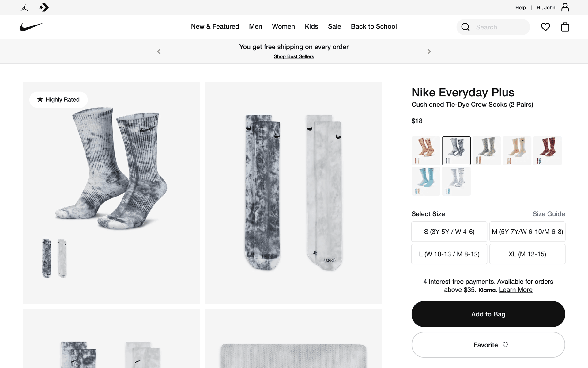Click the Select Size label
This screenshot has width=588, height=368.
coord(428,214)
